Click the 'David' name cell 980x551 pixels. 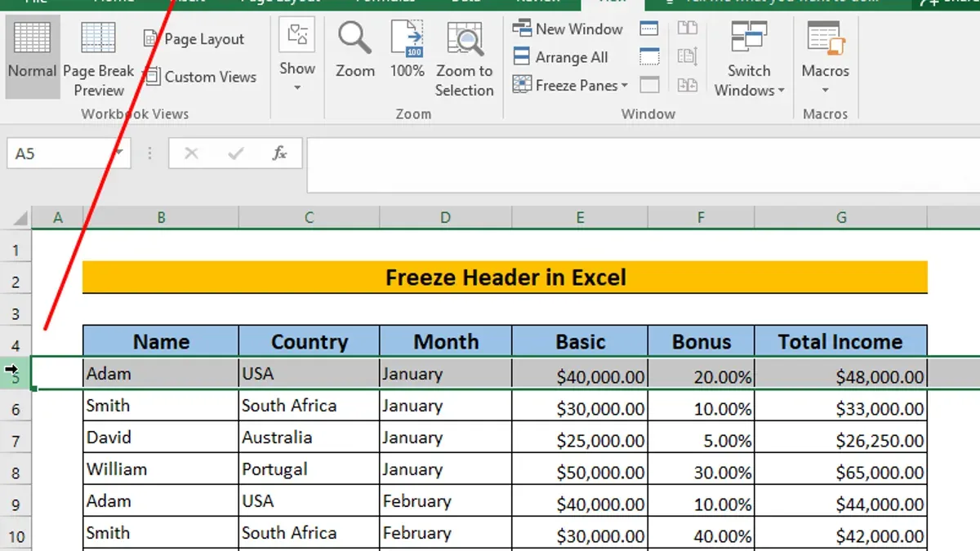[161, 438]
